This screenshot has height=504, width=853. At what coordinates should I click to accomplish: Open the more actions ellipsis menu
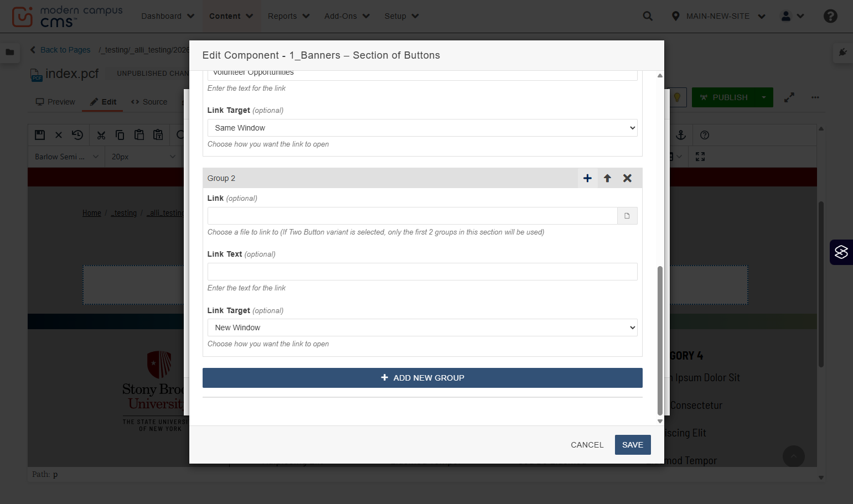click(815, 97)
